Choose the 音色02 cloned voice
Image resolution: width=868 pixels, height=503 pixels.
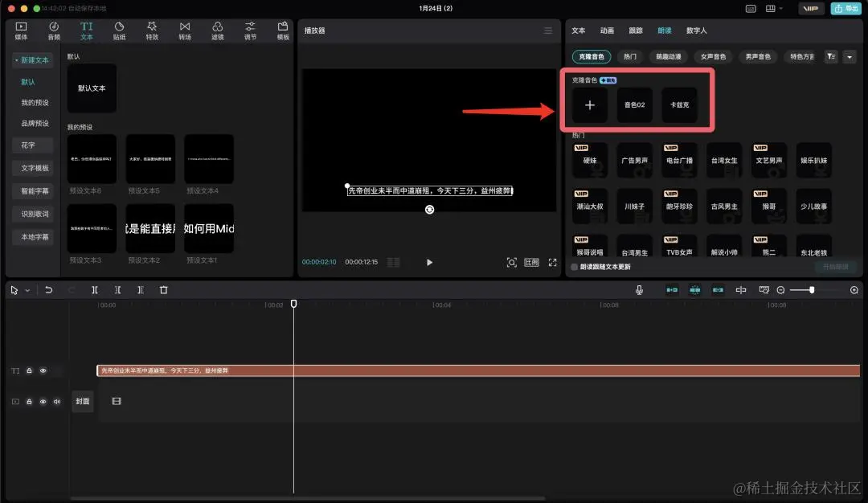click(x=634, y=104)
